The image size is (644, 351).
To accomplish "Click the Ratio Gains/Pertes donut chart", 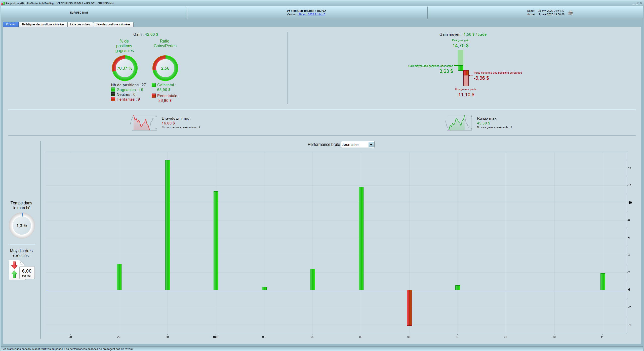I will 165,68.
